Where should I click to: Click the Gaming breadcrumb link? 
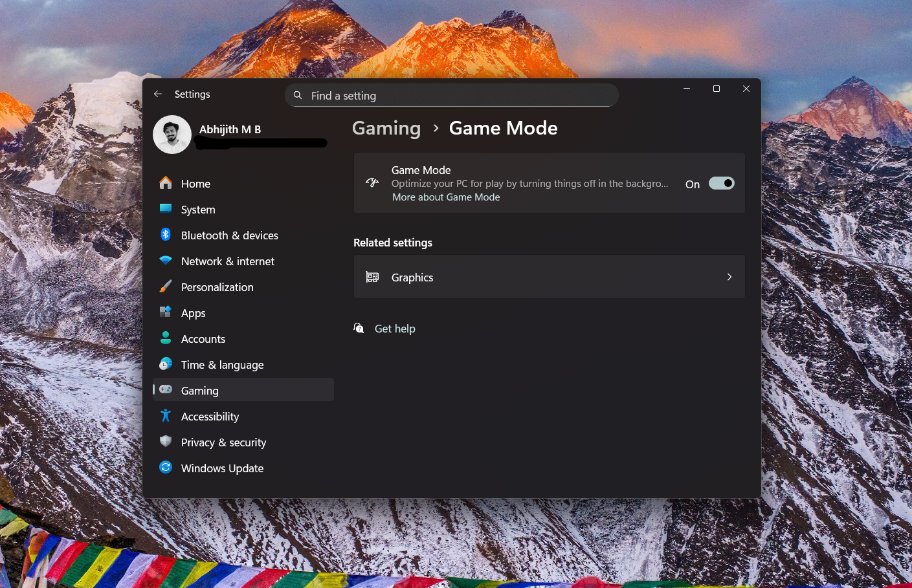(386, 128)
